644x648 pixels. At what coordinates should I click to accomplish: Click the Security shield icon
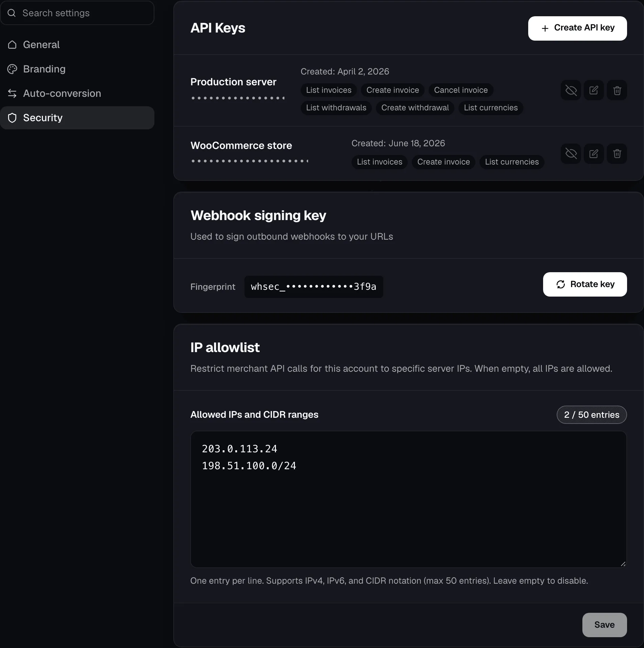pyautogui.click(x=12, y=118)
